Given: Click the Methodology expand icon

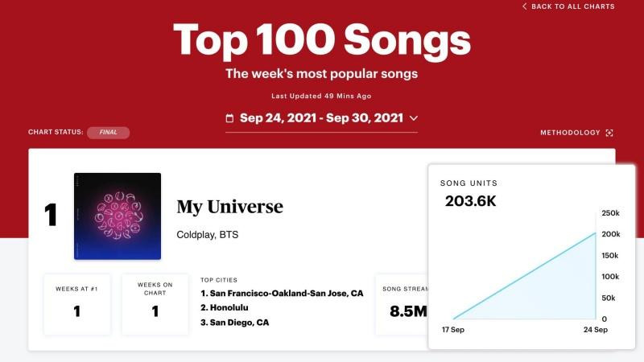Looking at the screenshot, I should pos(609,133).
